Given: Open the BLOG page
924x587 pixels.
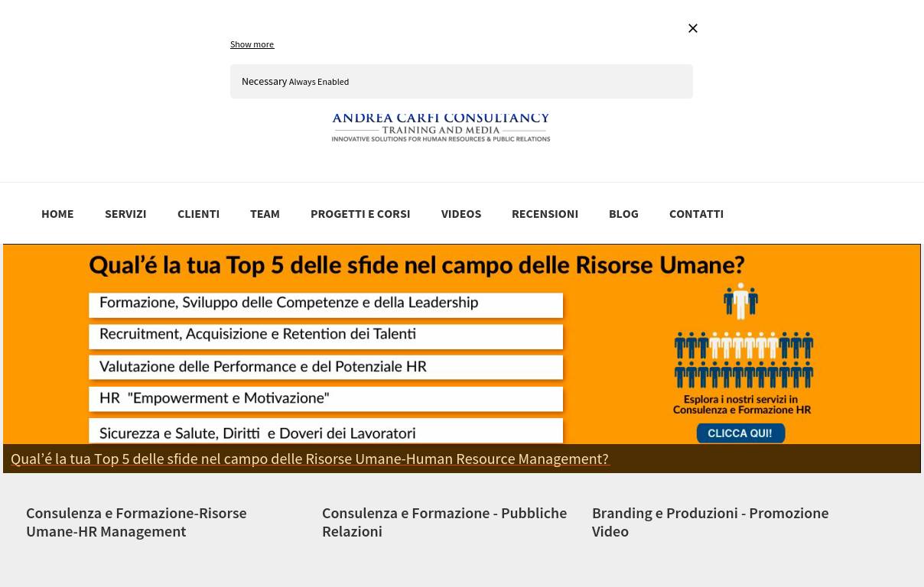Looking at the screenshot, I should (623, 214).
